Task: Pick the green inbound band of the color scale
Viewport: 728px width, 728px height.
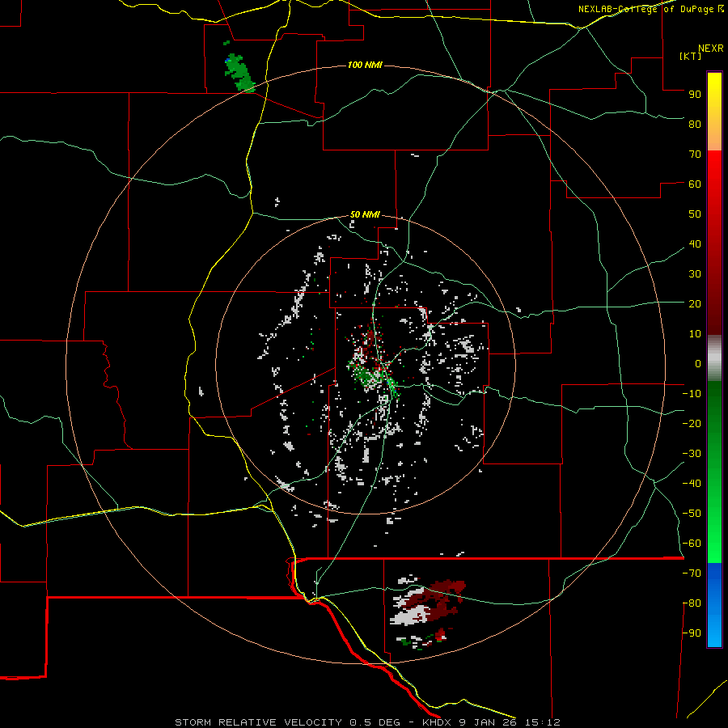Action: coord(714,472)
